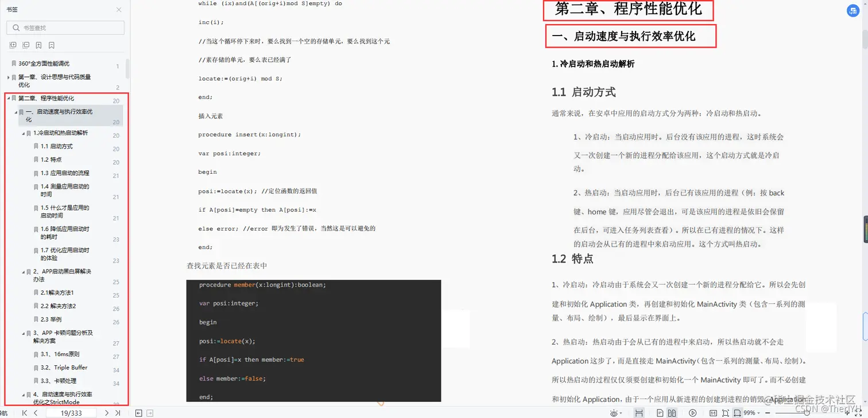This screenshot has width=868, height=418.
Task: Go to the first page button
Action: (24, 413)
